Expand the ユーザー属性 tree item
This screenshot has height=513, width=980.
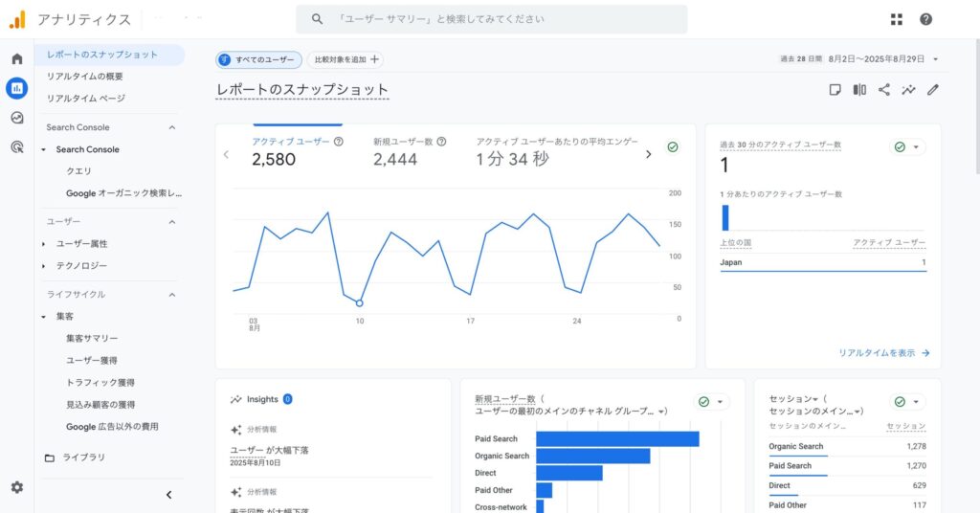click(43, 244)
